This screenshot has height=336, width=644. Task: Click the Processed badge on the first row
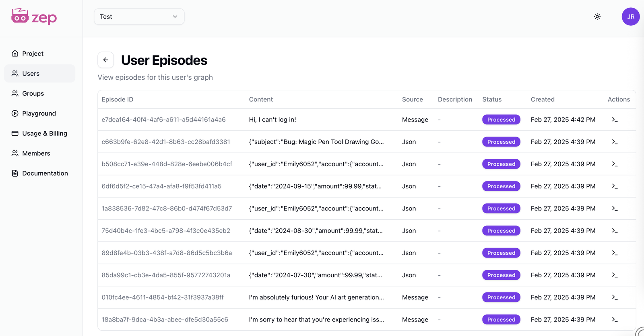(x=501, y=120)
